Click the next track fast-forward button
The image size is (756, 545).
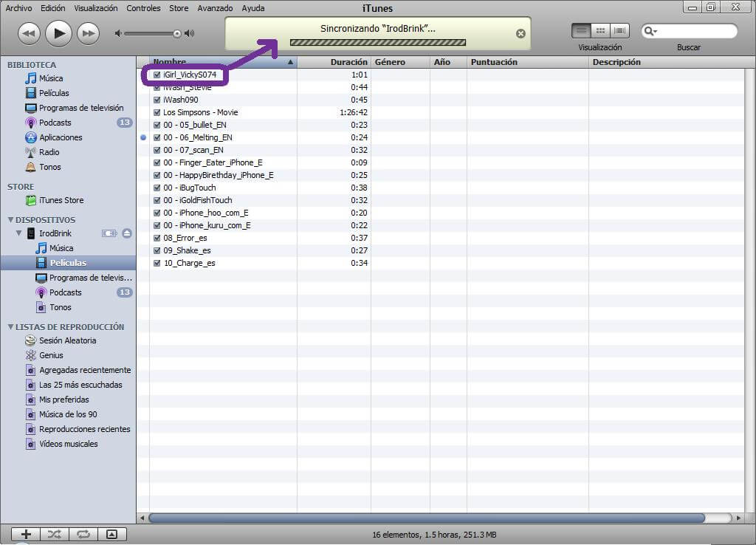(89, 34)
